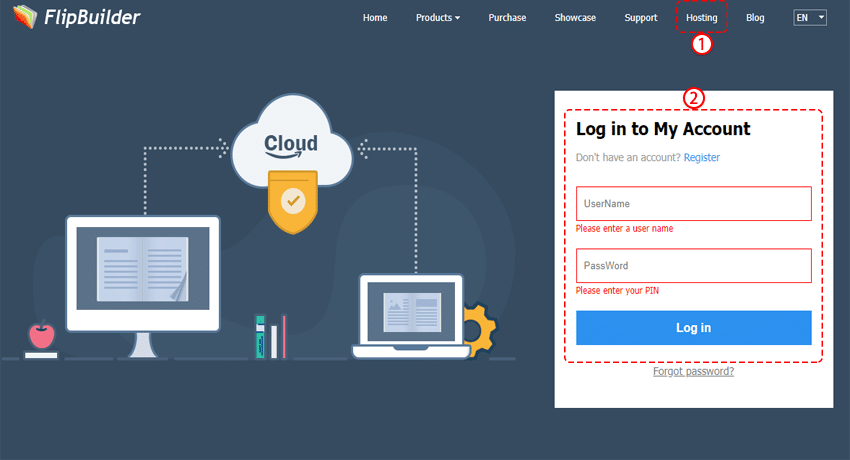Click the blue Log in button
850x460 pixels.
(693, 328)
